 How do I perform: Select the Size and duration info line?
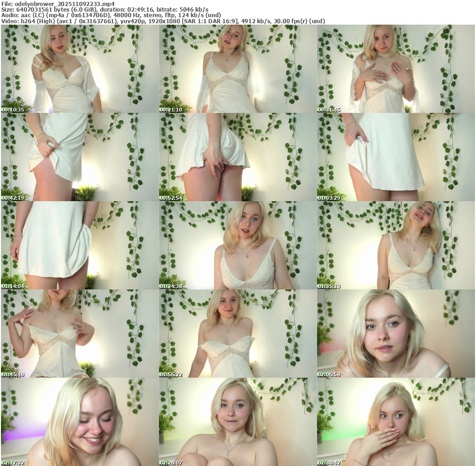click(105, 9)
